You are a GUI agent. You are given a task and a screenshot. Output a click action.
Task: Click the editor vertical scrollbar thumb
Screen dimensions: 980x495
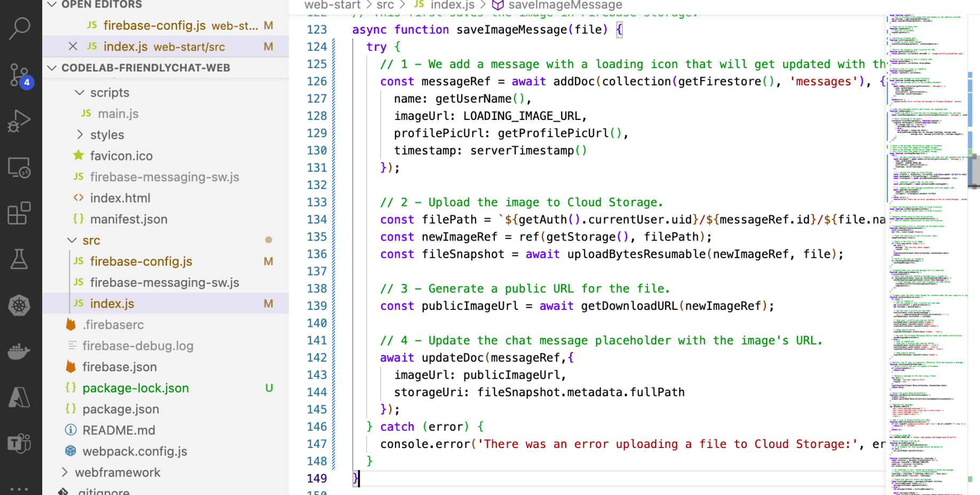974,171
